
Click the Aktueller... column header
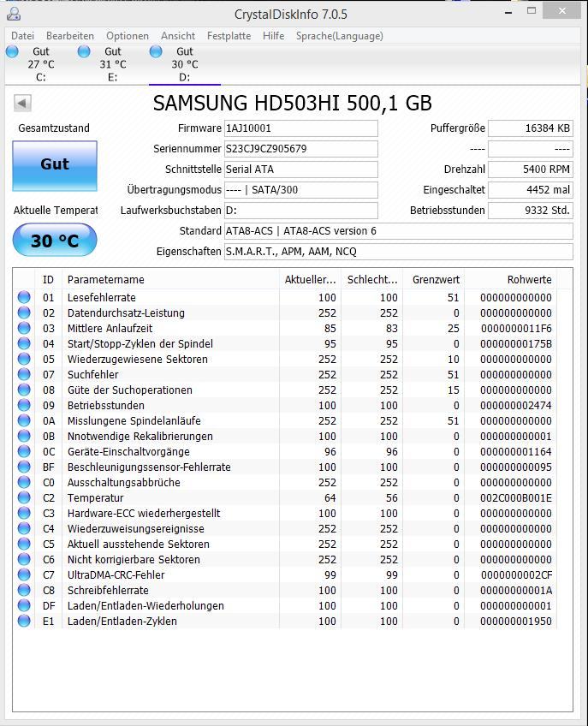pos(310,280)
